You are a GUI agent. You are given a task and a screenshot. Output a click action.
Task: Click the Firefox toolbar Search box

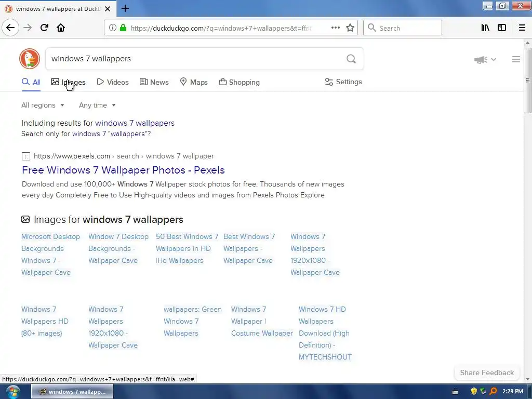pos(403,28)
